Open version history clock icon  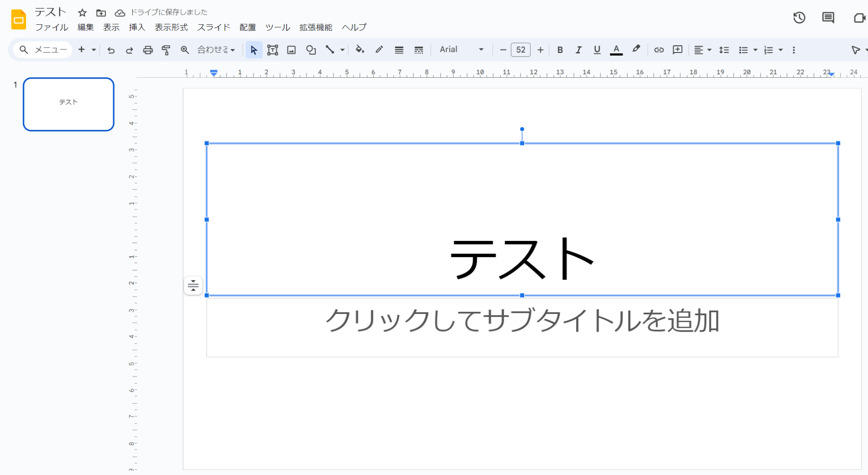[x=799, y=18]
